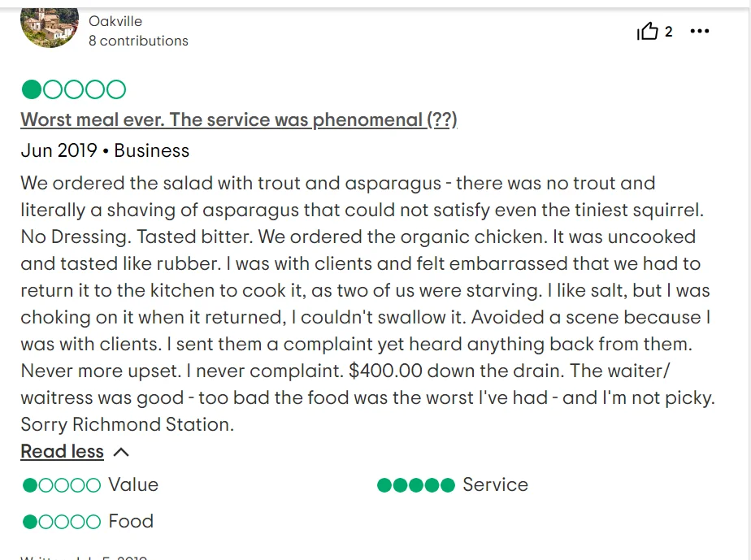Click the Service rating row label
751x560 pixels.
495,484
